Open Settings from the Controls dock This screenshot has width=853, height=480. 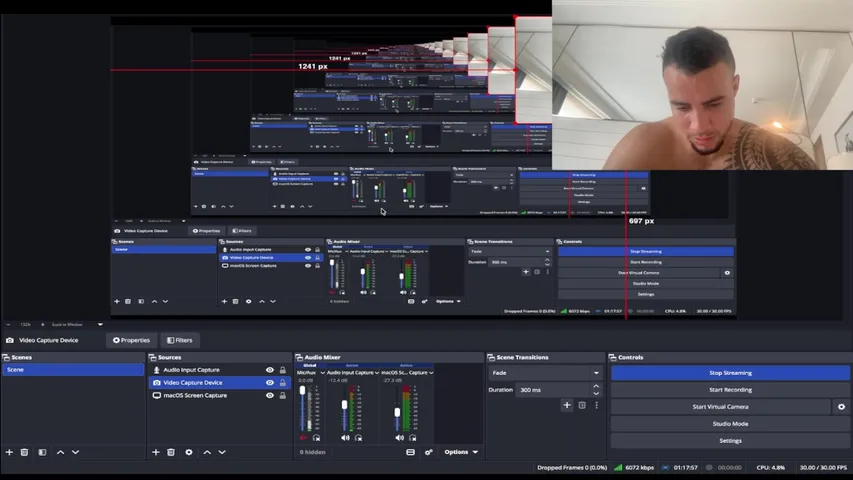click(730, 441)
